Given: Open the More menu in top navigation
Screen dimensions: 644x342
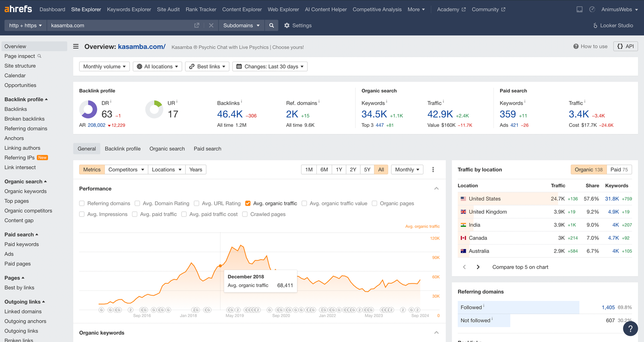Looking at the screenshot, I should click(x=416, y=9).
